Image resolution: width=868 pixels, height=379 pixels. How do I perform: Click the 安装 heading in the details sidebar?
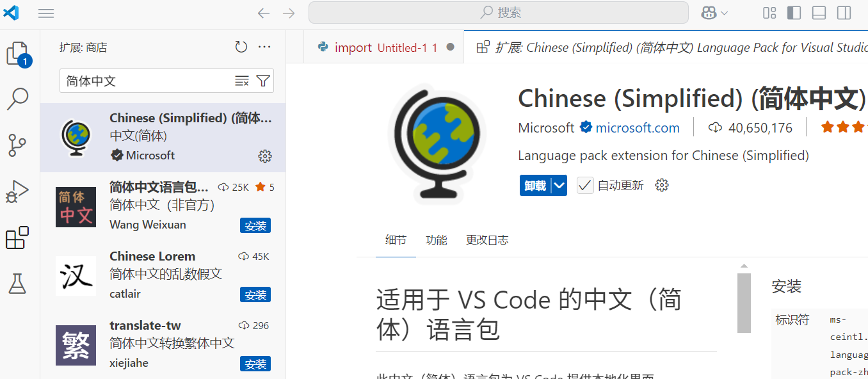787,286
